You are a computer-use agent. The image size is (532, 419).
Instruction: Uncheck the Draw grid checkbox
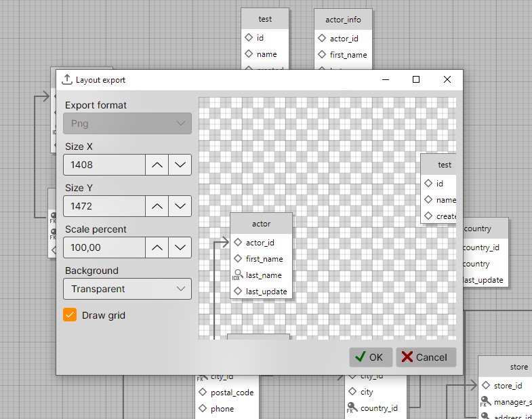click(70, 315)
